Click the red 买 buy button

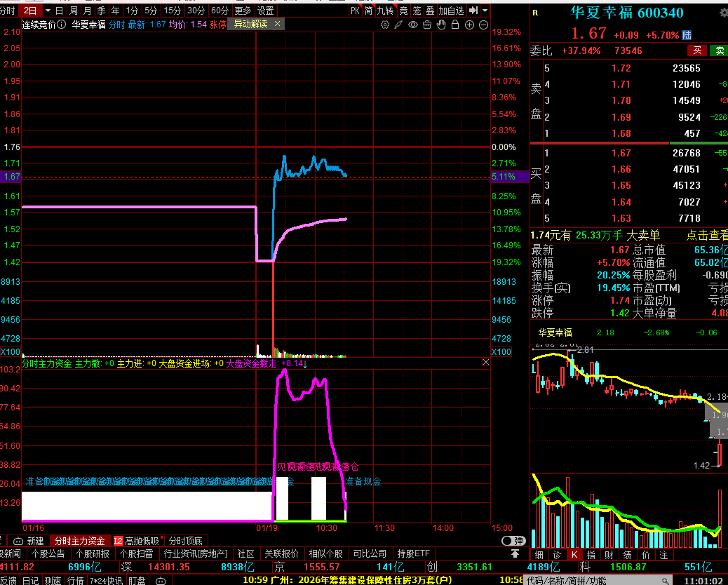697,50
